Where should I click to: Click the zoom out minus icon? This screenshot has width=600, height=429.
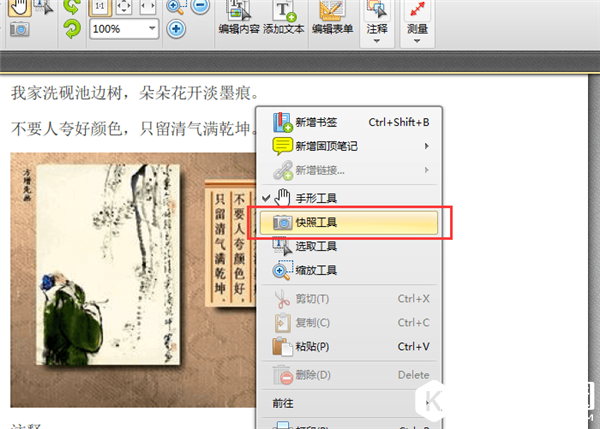point(199,5)
